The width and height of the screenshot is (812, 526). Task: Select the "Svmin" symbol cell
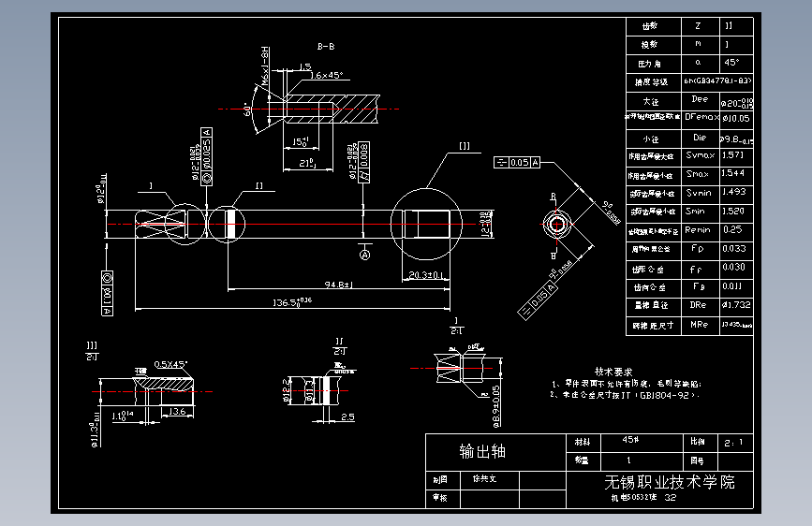pos(699,193)
